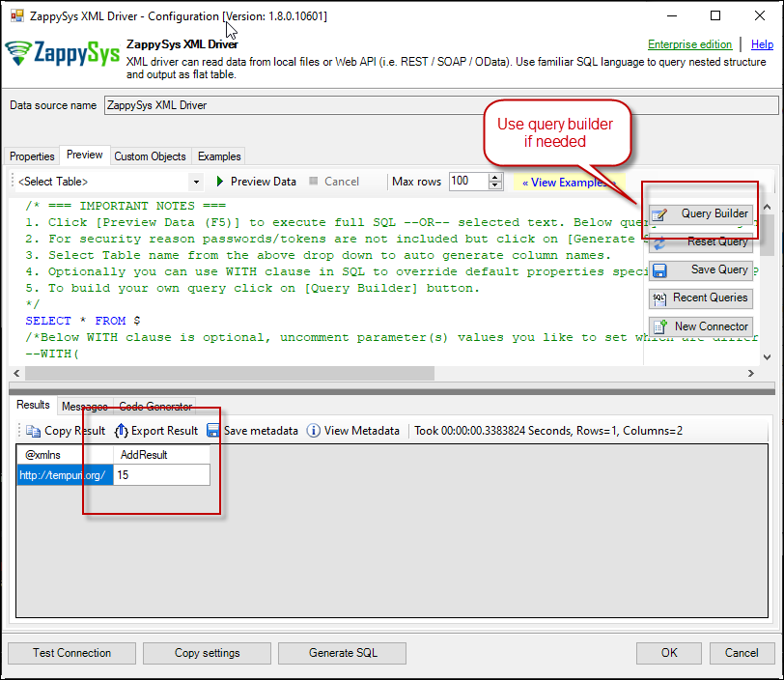Click the SQL editor scroll up arrow
784x680 pixels.
pyautogui.click(x=767, y=207)
